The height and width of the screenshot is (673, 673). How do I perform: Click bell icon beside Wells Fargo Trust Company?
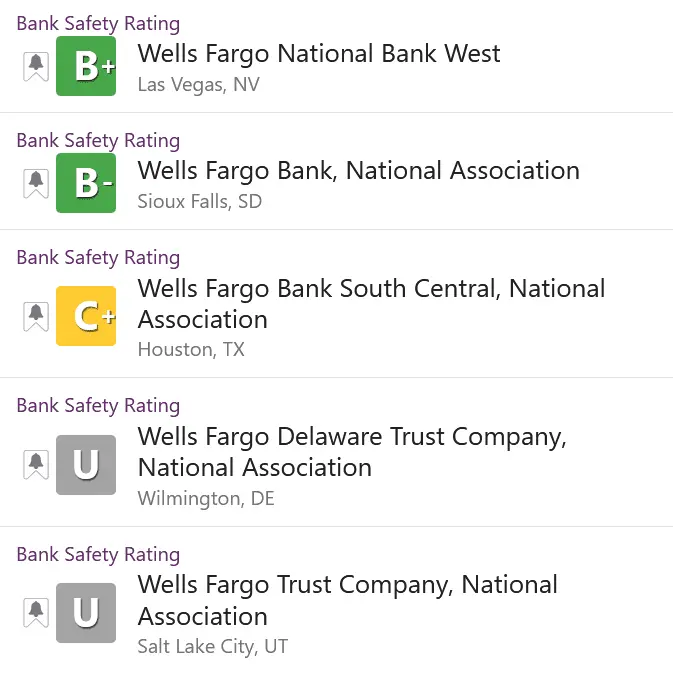point(36,613)
